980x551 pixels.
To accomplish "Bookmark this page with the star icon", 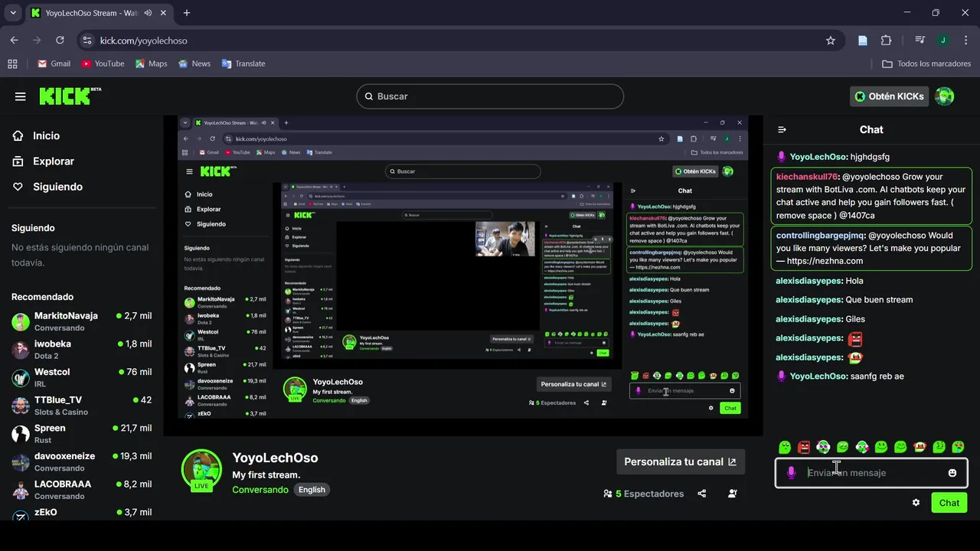I will (831, 41).
